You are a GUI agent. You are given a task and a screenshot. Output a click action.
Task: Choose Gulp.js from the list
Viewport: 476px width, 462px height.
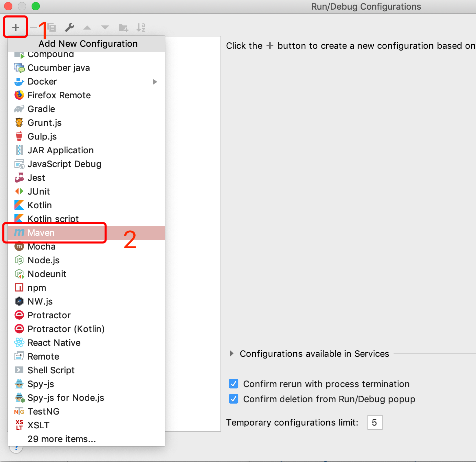[87, 136]
